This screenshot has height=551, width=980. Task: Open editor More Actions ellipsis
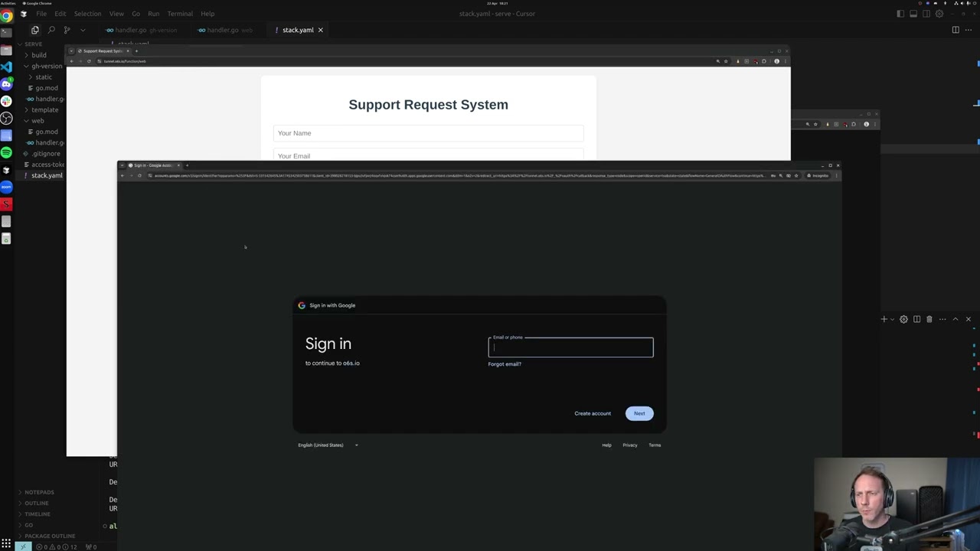tap(969, 30)
